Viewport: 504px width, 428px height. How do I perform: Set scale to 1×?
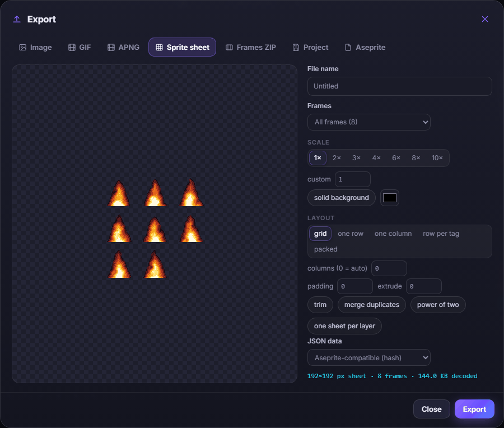tap(318, 158)
